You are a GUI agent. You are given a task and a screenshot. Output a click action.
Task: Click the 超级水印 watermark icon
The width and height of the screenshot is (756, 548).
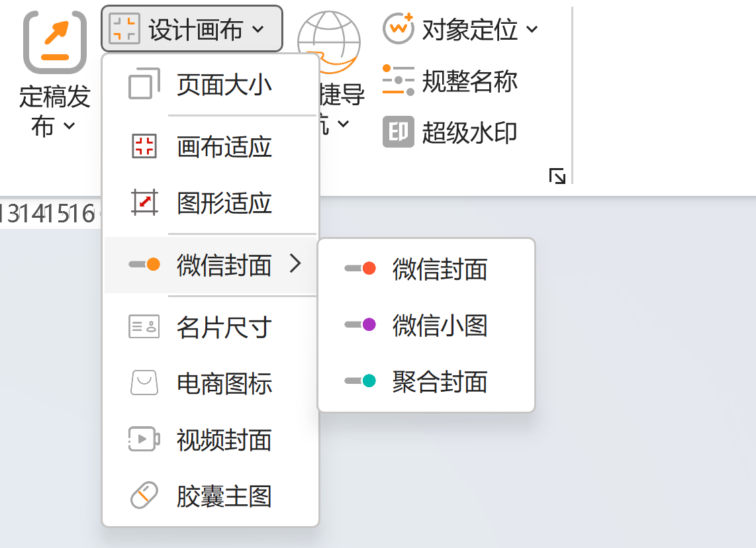(x=398, y=132)
